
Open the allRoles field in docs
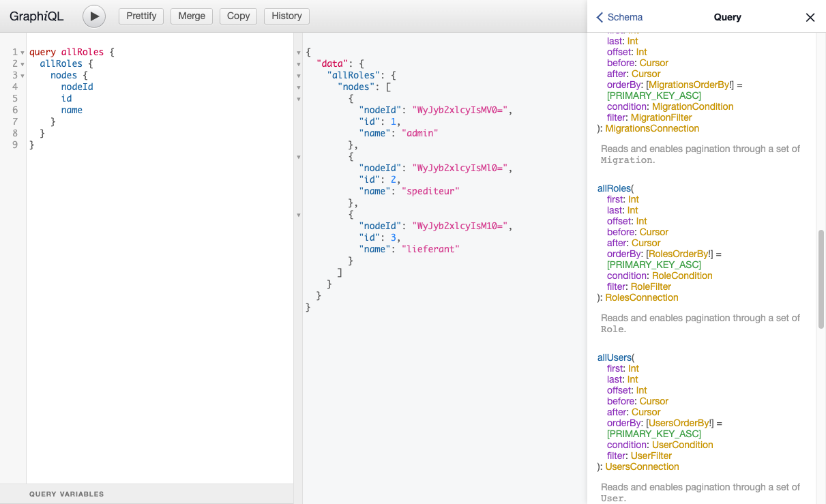click(x=614, y=188)
